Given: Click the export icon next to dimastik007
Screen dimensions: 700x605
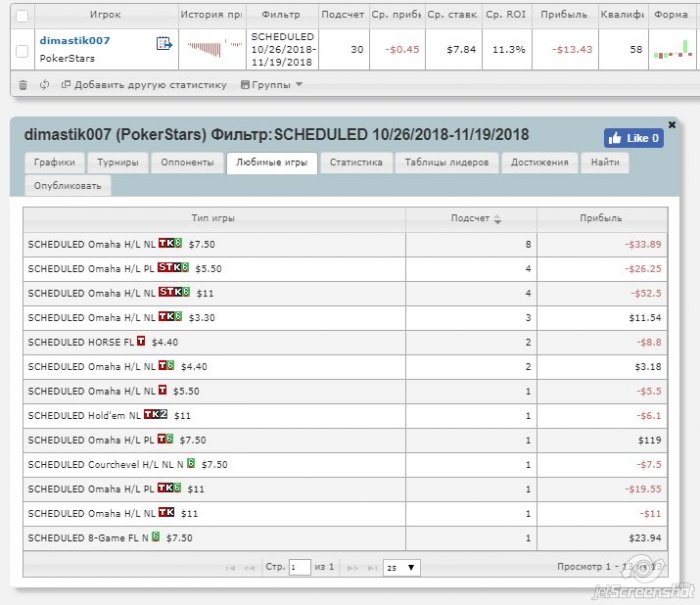Looking at the screenshot, I should click(x=164, y=44).
